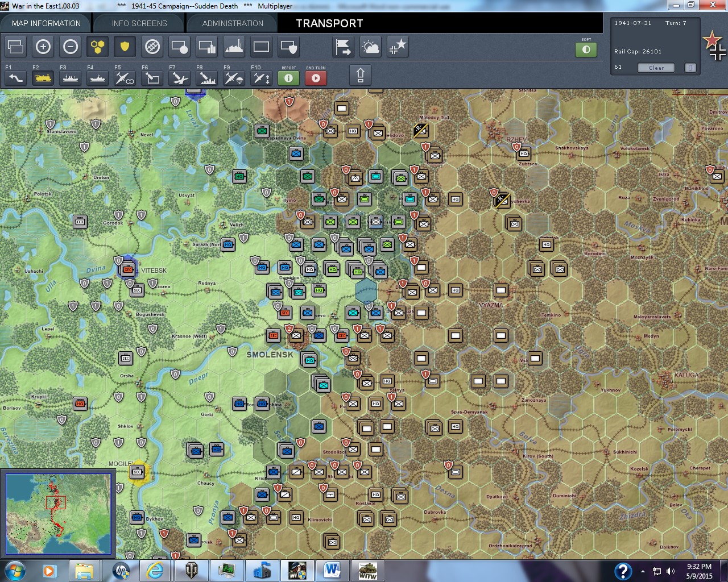This screenshot has width=728, height=582.
Task: Toggle the weather overlay icon
Action: 370,47
